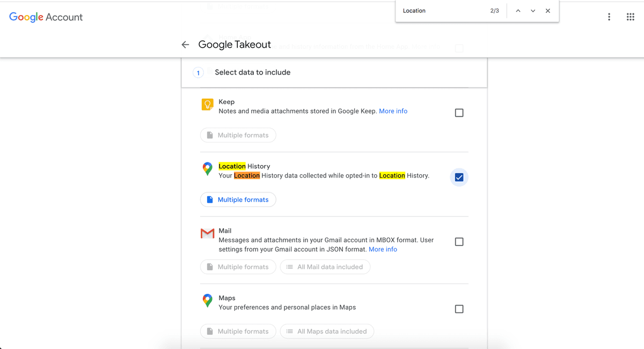Viewport: 644px width, 349px height.
Task: Click the Location History pin icon
Action: tap(207, 169)
